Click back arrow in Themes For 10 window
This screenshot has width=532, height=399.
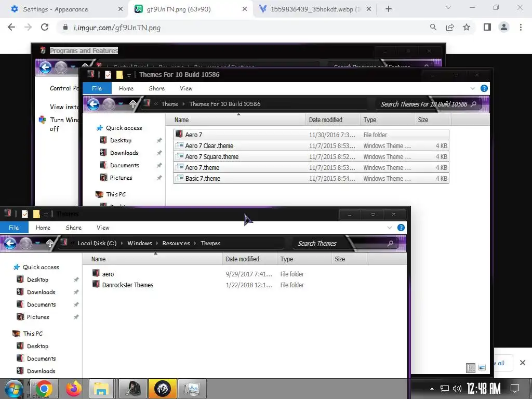point(93,104)
